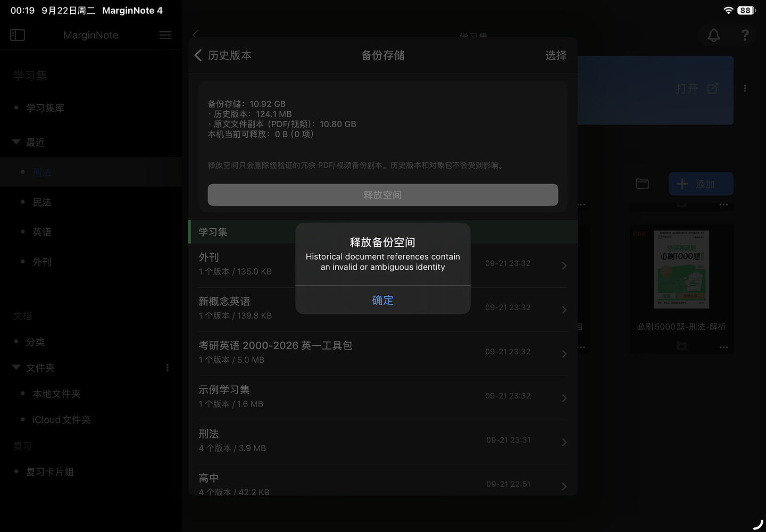Open notifications bell icon
Image resolution: width=766 pixels, height=532 pixels.
714,35
